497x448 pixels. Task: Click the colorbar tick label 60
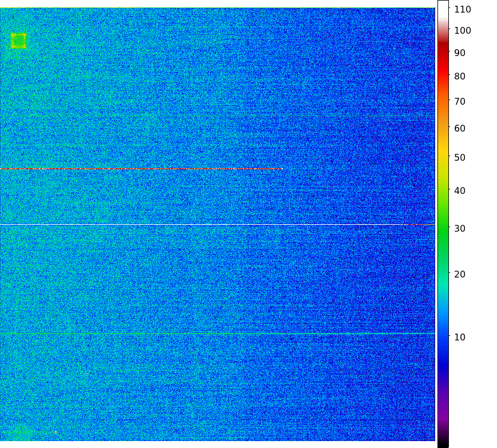[460, 128]
